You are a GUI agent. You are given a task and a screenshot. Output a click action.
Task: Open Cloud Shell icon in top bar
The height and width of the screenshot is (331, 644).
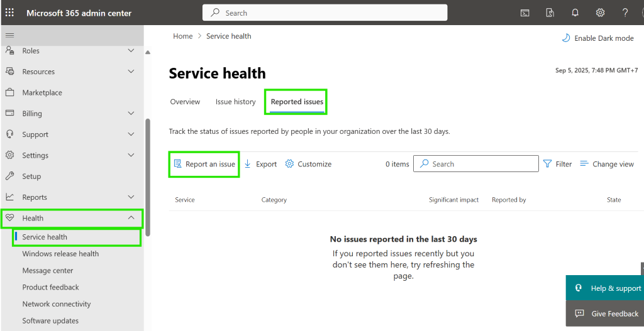[x=525, y=13]
